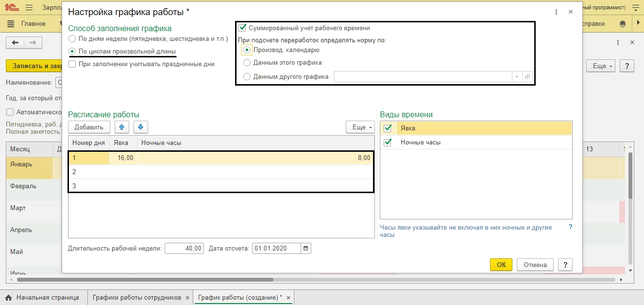
Task: Click the Ночные часы column header
Action: tap(255, 143)
